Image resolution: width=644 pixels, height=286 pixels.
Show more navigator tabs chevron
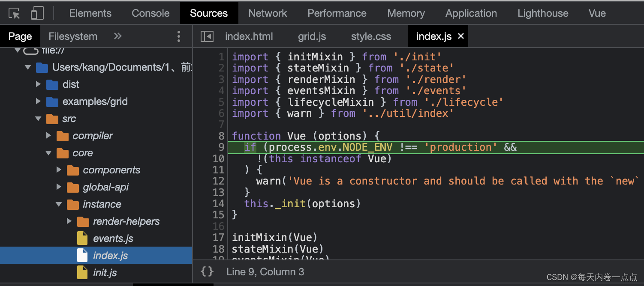117,36
